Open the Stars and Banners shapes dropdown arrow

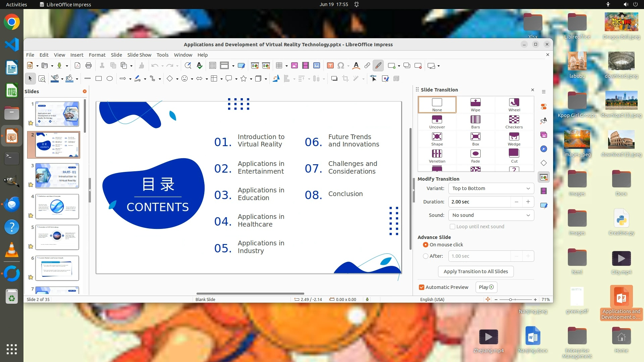251,79
